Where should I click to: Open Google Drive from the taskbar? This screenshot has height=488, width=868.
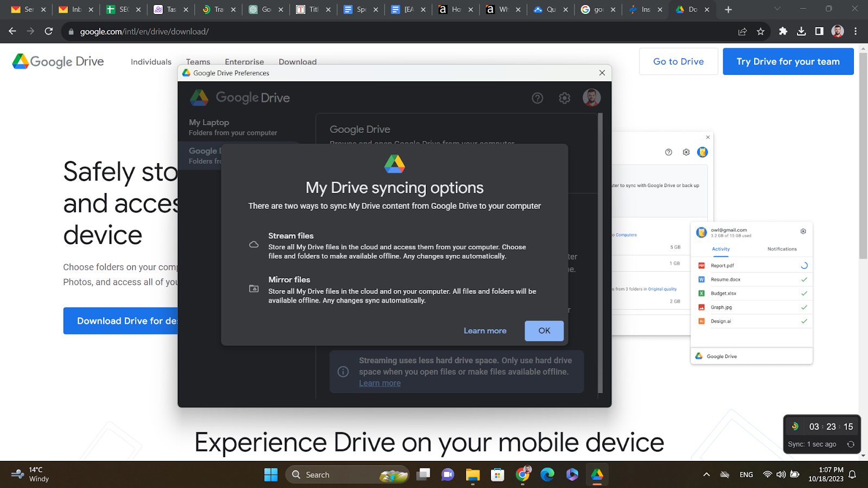[x=597, y=474]
